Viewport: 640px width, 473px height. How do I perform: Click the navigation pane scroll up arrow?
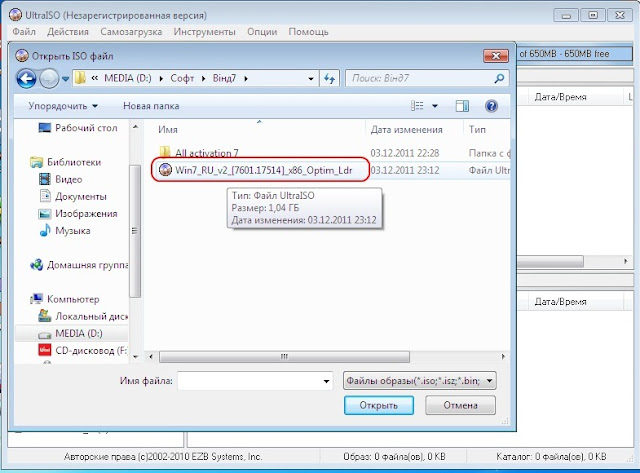pos(136,127)
